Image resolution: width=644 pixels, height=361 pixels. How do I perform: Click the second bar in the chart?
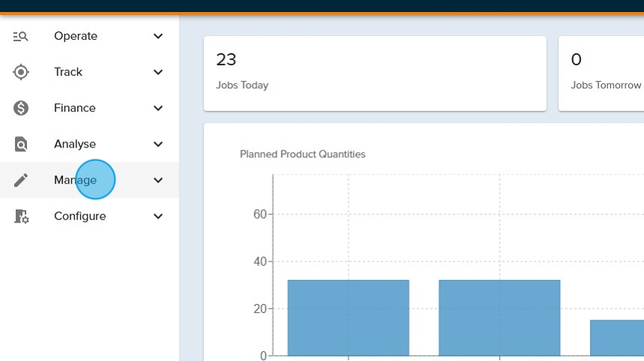coord(499,318)
